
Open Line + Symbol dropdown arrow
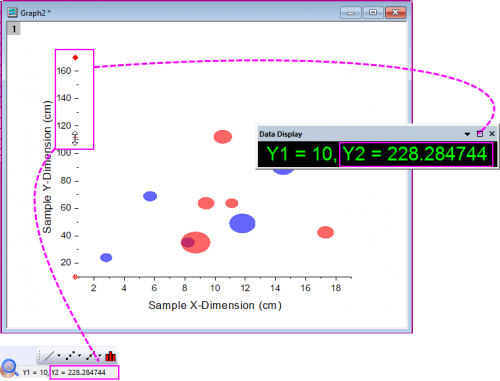[x=100, y=356]
